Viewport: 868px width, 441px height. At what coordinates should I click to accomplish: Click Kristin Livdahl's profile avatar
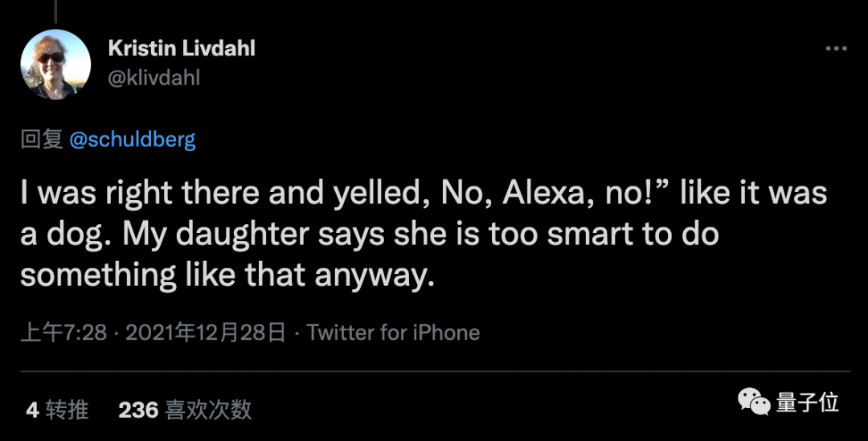click(x=55, y=63)
